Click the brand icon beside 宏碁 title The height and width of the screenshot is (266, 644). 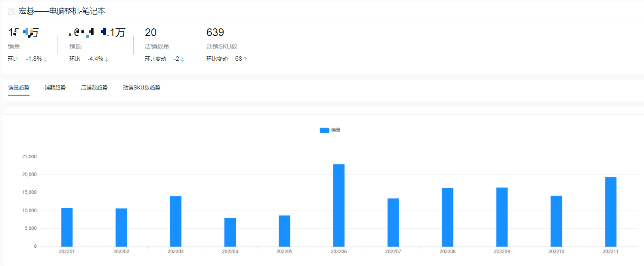(x=11, y=11)
